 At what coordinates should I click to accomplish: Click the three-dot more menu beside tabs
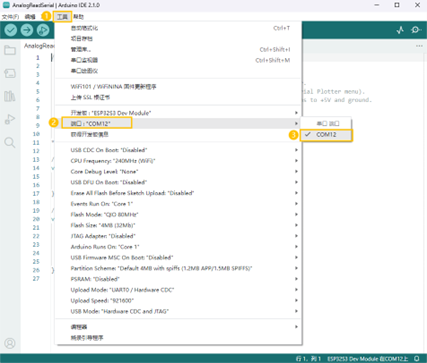tap(419, 46)
